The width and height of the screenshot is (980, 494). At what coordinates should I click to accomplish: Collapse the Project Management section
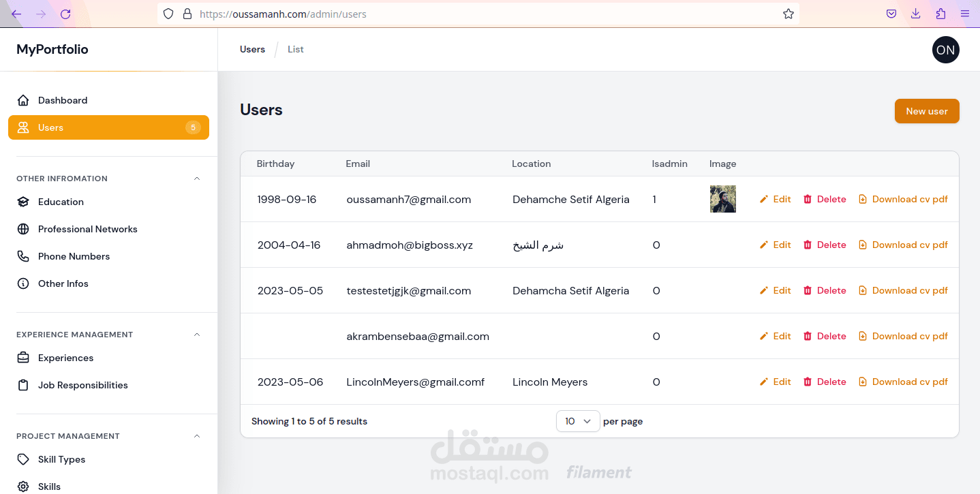[x=197, y=436]
